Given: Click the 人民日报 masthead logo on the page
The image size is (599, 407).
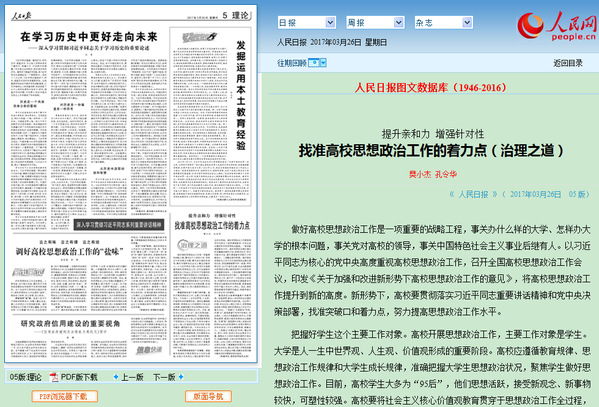Looking at the screenshot, I should click(x=21, y=16).
